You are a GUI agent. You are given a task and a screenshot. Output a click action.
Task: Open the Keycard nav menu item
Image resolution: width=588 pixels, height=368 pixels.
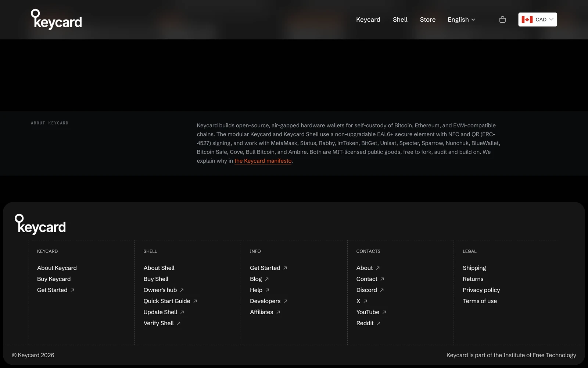368,20
